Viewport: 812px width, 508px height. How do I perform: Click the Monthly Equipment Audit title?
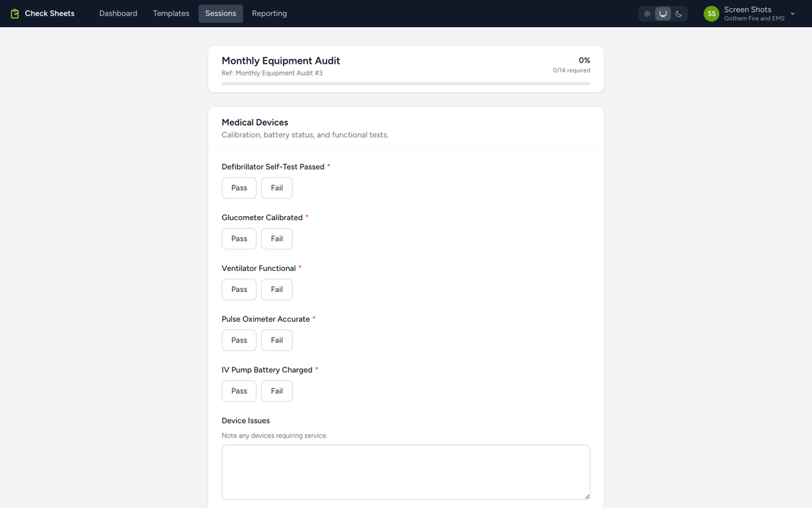(x=281, y=61)
